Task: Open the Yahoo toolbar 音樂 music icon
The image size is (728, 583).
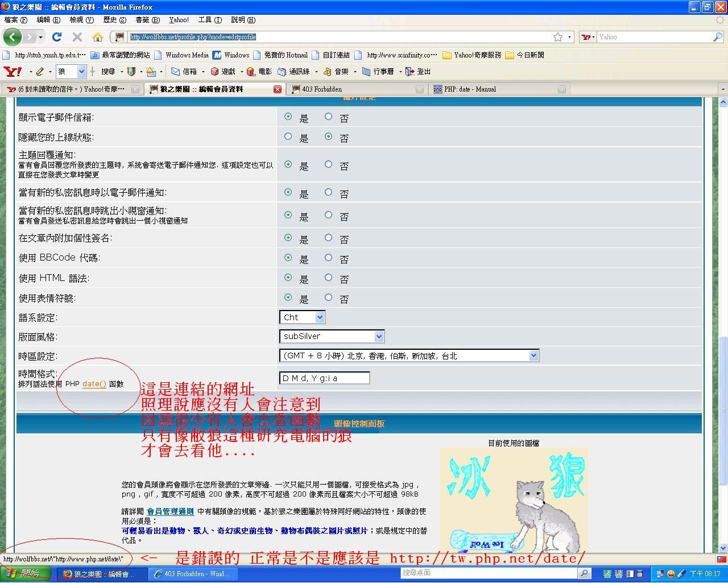Action: (328, 72)
